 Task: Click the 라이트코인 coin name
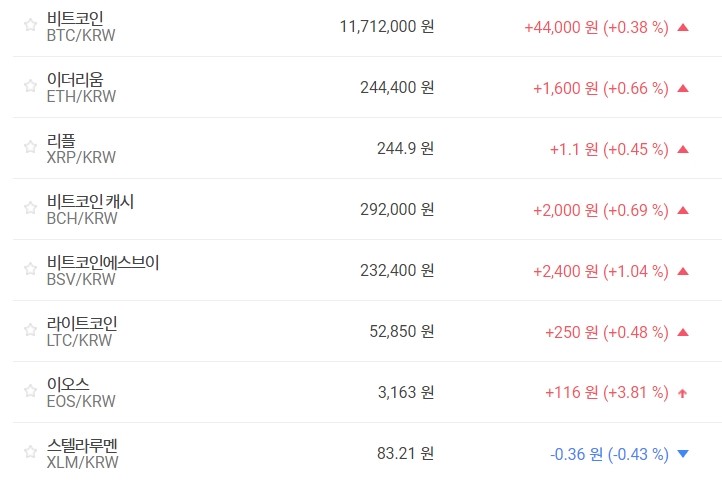[82, 323]
